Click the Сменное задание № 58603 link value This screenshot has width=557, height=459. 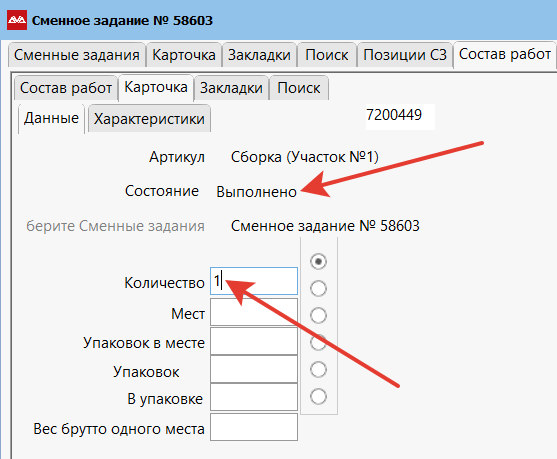pos(325,226)
